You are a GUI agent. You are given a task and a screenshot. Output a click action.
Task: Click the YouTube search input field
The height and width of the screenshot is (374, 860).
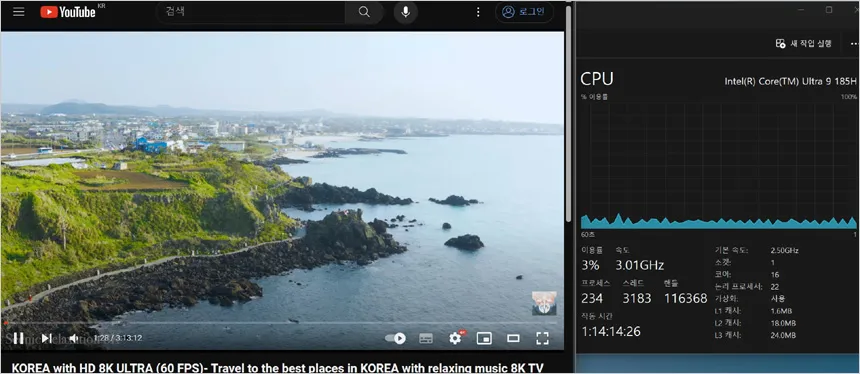(251, 12)
